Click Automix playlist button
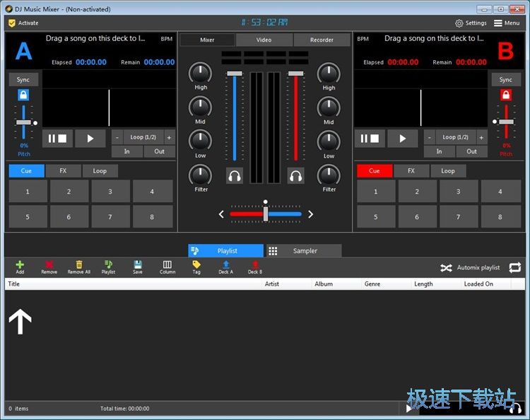Image resolution: width=530 pixels, height=420 pixels. coord(470,267)
